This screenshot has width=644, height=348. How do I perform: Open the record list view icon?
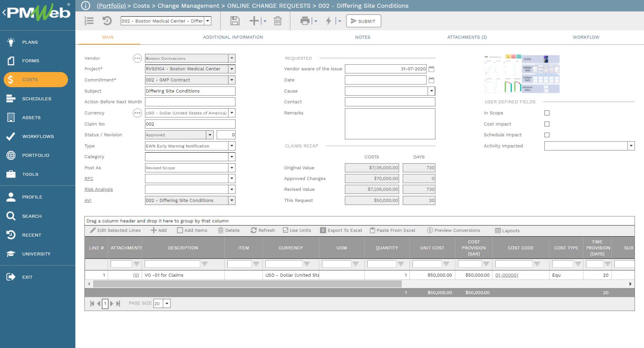(x=89, y=21)
